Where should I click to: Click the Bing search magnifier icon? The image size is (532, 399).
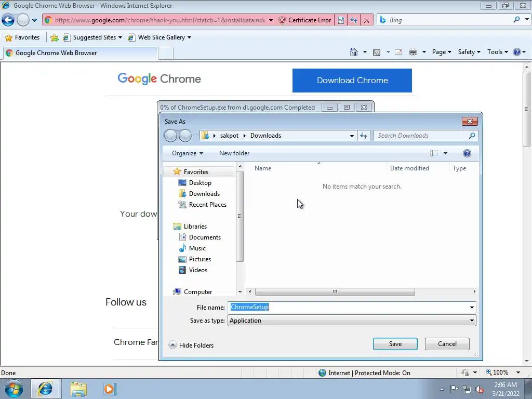click(516, 20)
